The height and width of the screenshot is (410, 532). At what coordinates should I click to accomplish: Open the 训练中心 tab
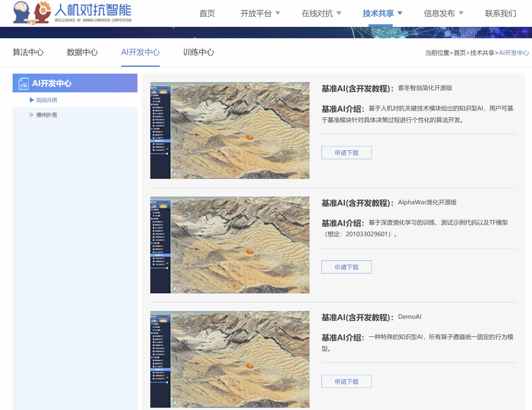click(x=198, y=52)
